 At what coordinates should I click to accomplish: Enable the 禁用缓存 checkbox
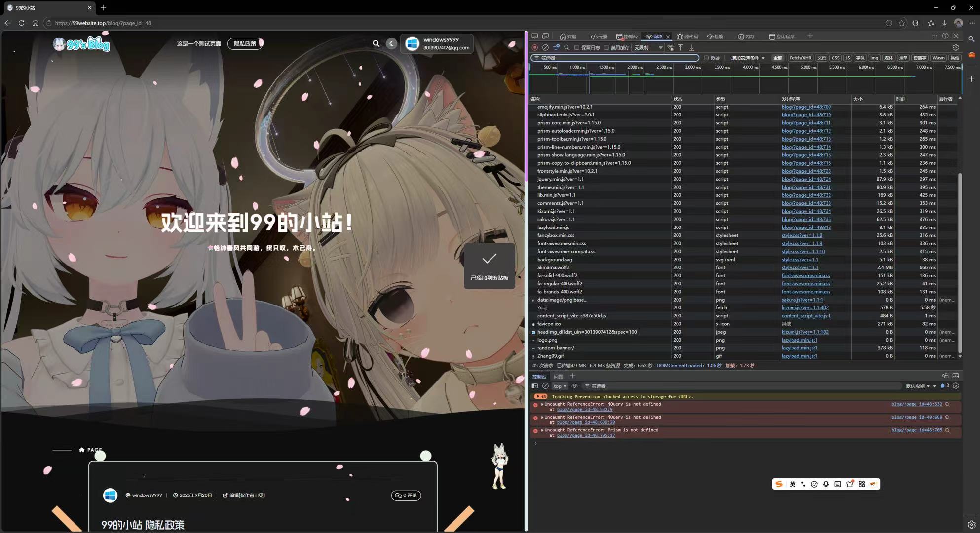pyautogui.click(x=606, y=48)
